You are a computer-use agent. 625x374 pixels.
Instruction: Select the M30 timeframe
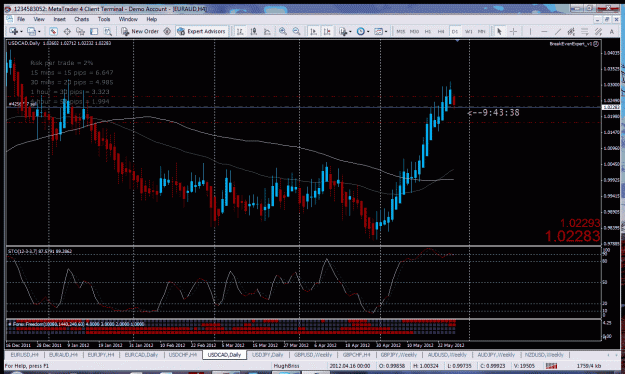coord(414,31)
